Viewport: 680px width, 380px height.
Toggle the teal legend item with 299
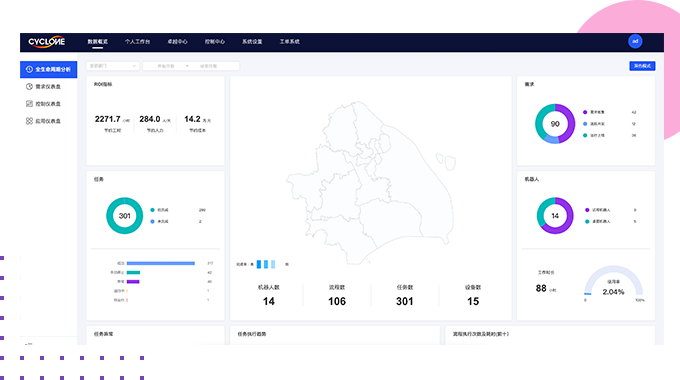tap(178, 210)
